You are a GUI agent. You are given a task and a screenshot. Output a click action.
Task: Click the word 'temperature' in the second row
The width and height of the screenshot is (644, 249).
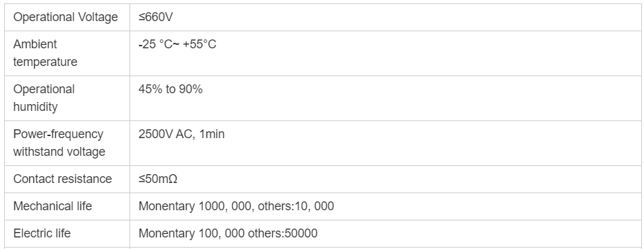click(45, 62)
